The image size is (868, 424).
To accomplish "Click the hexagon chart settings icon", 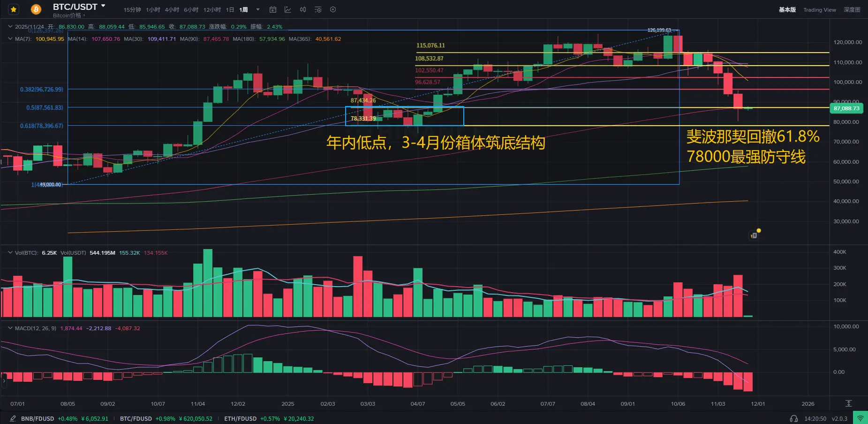I will [x=333, y=9].
